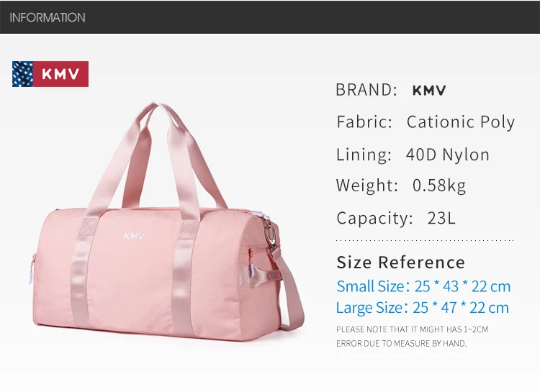Click the white zipper pull on left side

click(x=31, y=278)
